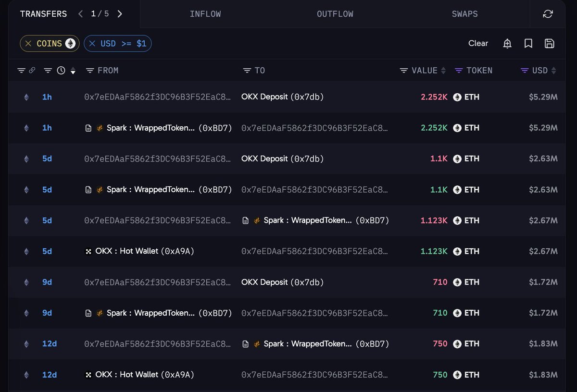Open the Spark recipient link in the 12d row

326,344
